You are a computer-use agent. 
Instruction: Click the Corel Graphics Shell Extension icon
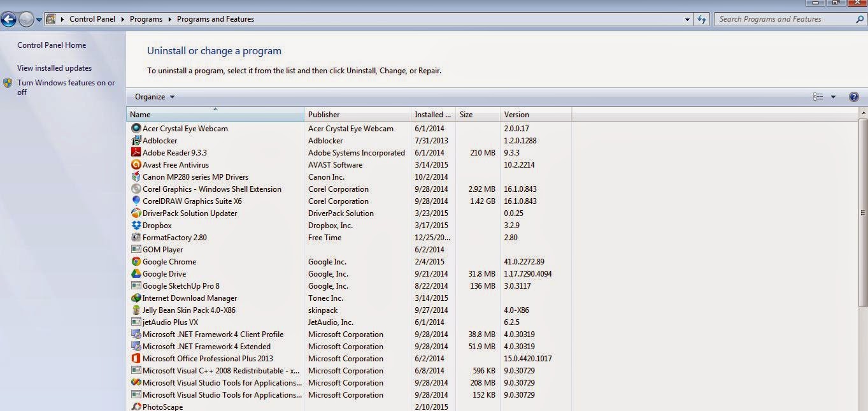pyautogui.click(x=136, y=189)
